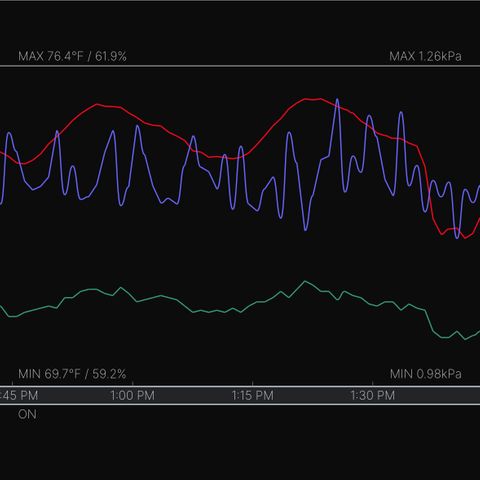Select the MAX 1.26kPa label
The width and height of the screenshot is (480, 480).
(425, 56)
